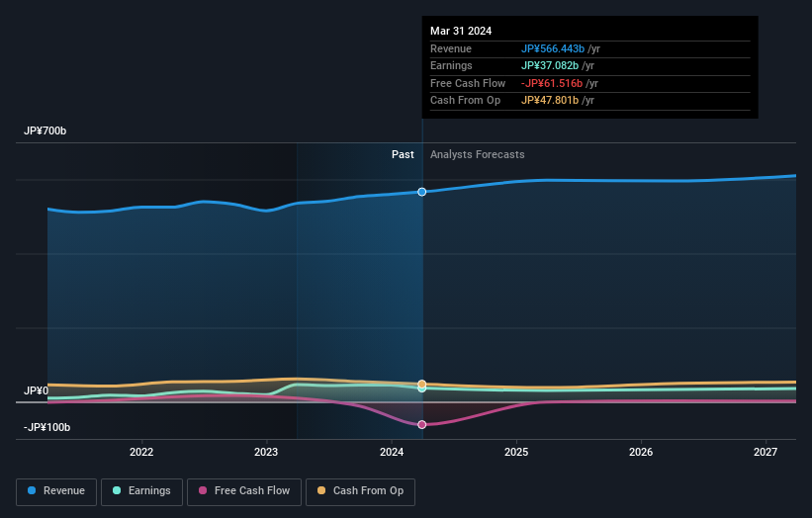Click the Past section label
812x518 pixels.
[x=403, y=155]
